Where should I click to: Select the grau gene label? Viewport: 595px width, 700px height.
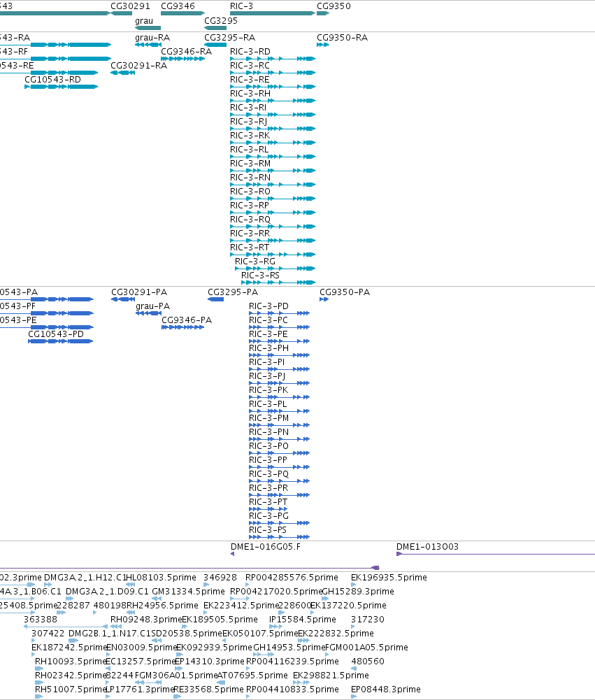pyautogui.click(x=144, y=21)
